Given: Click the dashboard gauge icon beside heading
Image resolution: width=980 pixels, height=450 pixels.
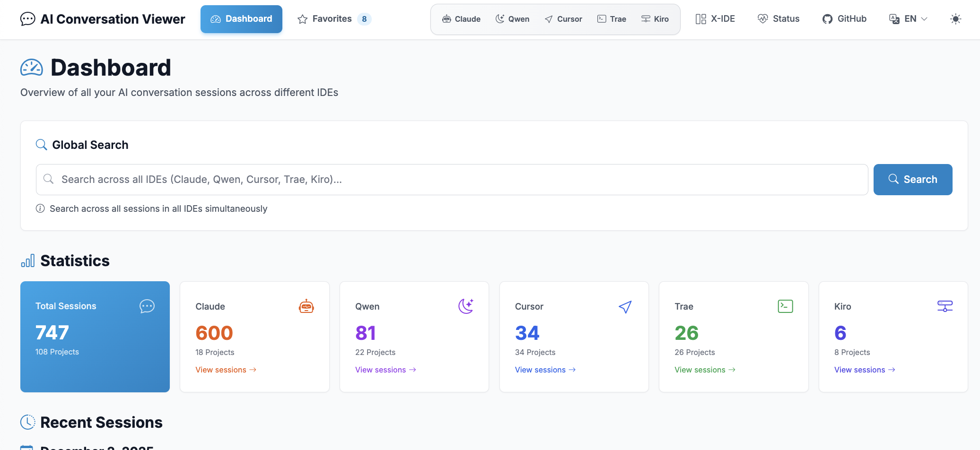Looking at the screenshot, I should pos(32,68).
